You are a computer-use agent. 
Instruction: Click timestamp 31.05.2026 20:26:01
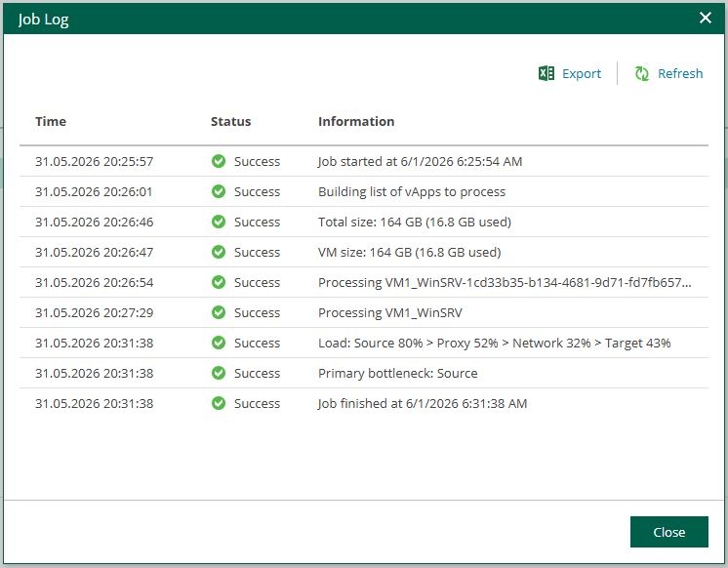tap(94, 192)
